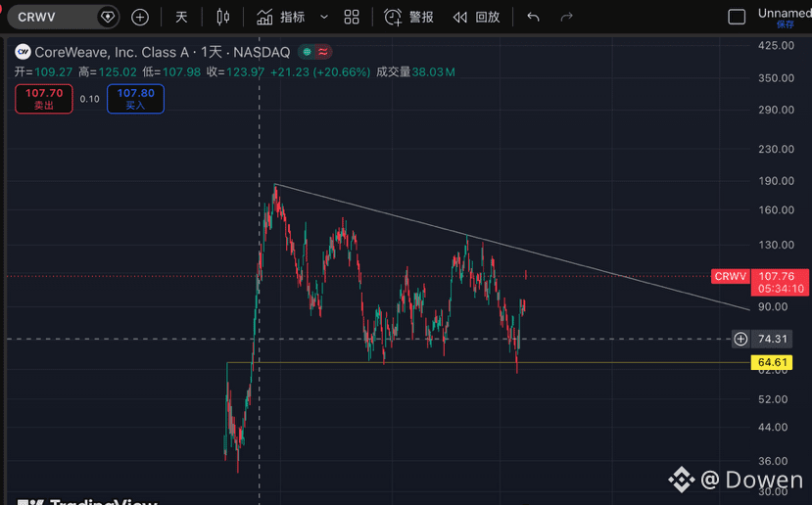
Task: Click the 保存 save link
Action: 786,24
